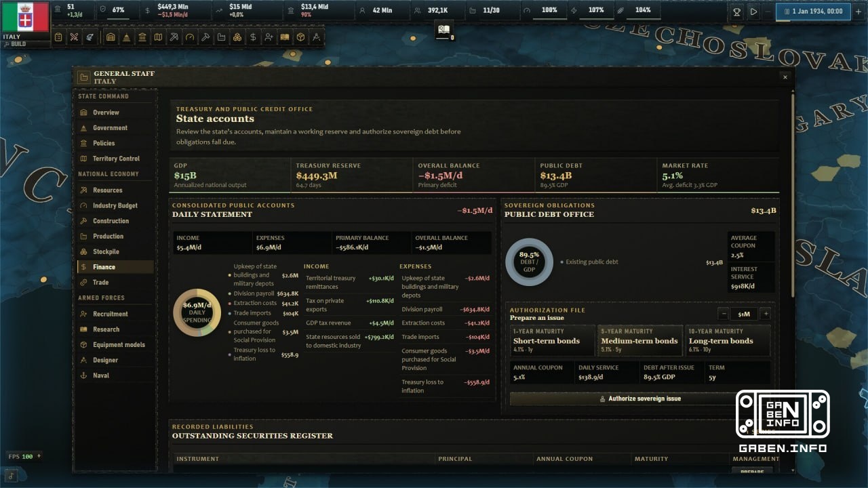Click the crossed swords icon in the toolbar
Viewport: 868px width, 488px height.
74,37
